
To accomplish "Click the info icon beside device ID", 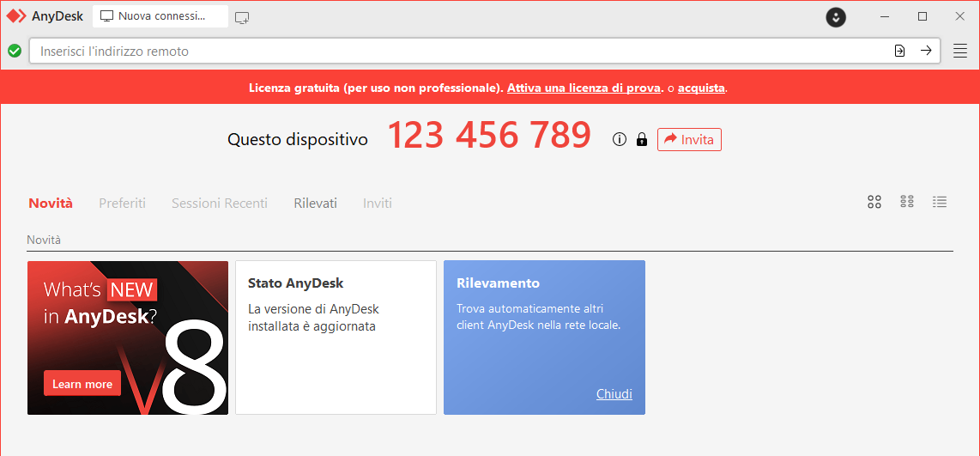I will 620,139.
